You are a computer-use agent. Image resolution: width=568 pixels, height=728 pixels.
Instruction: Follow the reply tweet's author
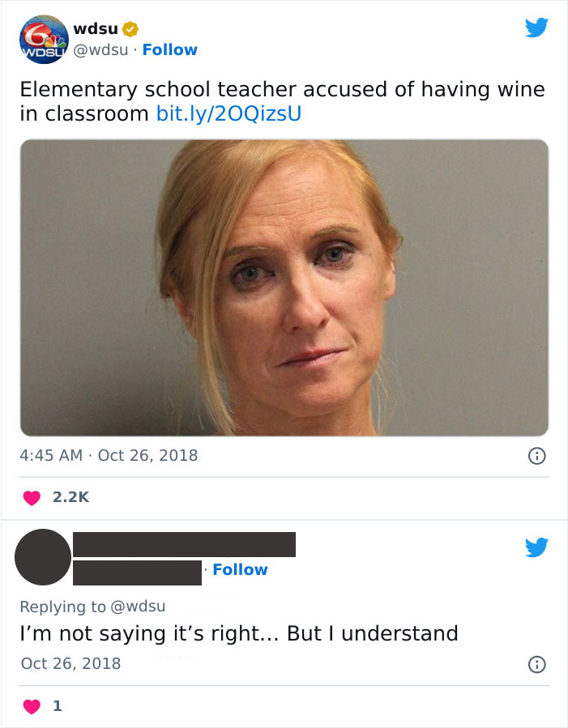coord(240,570)
